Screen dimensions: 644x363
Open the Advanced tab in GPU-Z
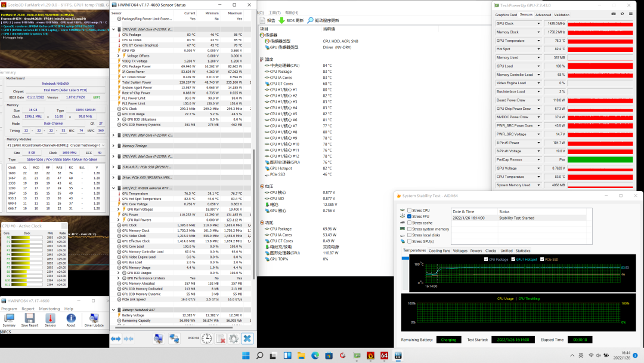point(543,15)
